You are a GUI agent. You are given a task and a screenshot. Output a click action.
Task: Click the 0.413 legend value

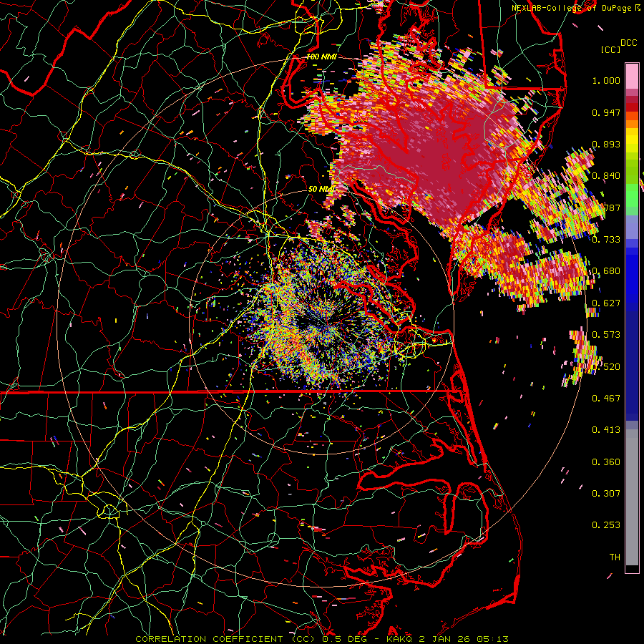coord(606,429)
